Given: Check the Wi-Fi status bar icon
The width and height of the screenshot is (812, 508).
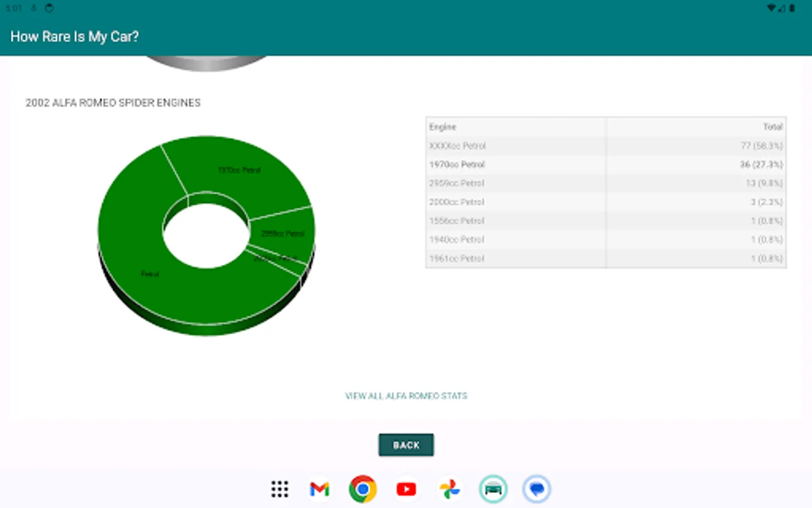Looking at the screenshot, I should pyautogui.click(x=773, y=8).
